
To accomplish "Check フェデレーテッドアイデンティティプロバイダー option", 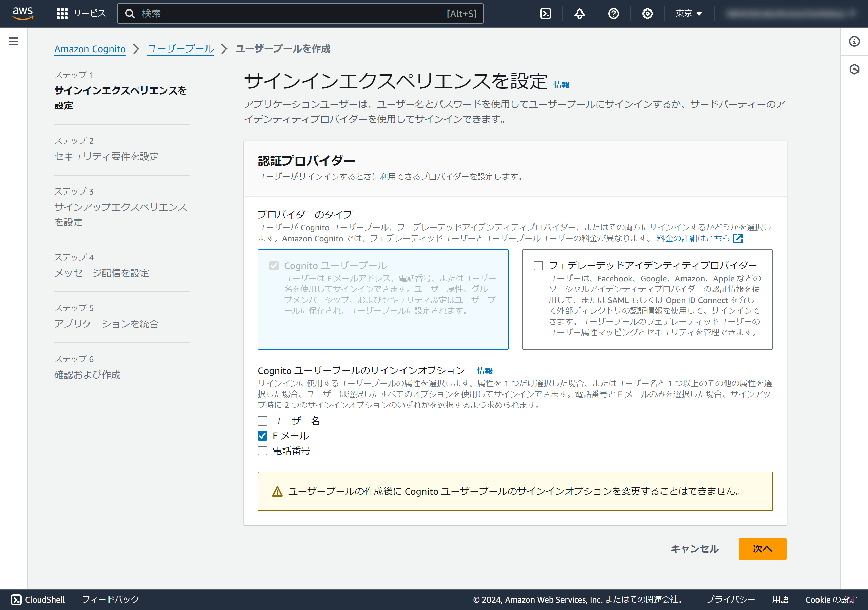I will click(x=538, y=266).
